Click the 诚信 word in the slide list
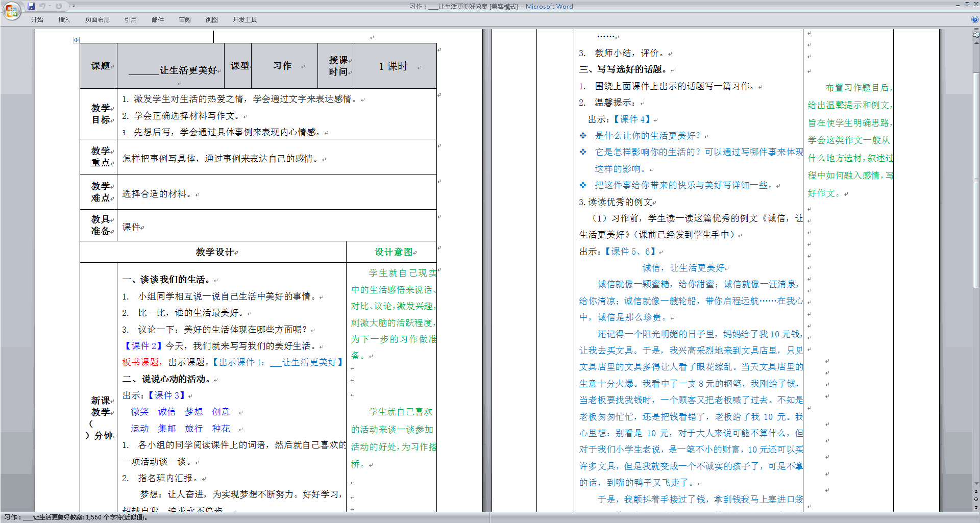This screenshot has height=523, width=980. [x=166, y=412]
